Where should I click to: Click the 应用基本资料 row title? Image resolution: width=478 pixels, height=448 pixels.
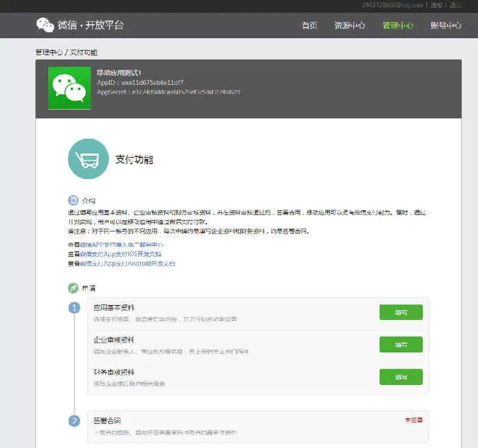click(x=114, y=308)
